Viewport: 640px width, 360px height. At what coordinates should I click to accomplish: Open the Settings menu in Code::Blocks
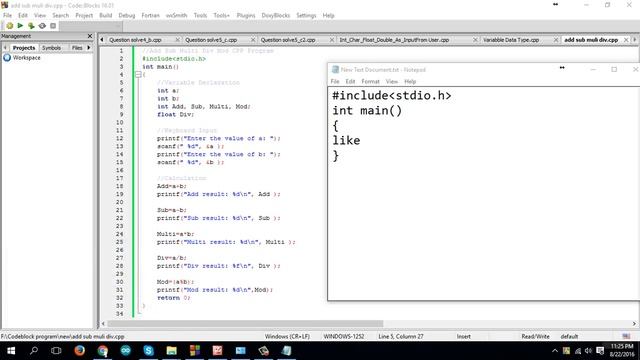[x=306, y=15]
